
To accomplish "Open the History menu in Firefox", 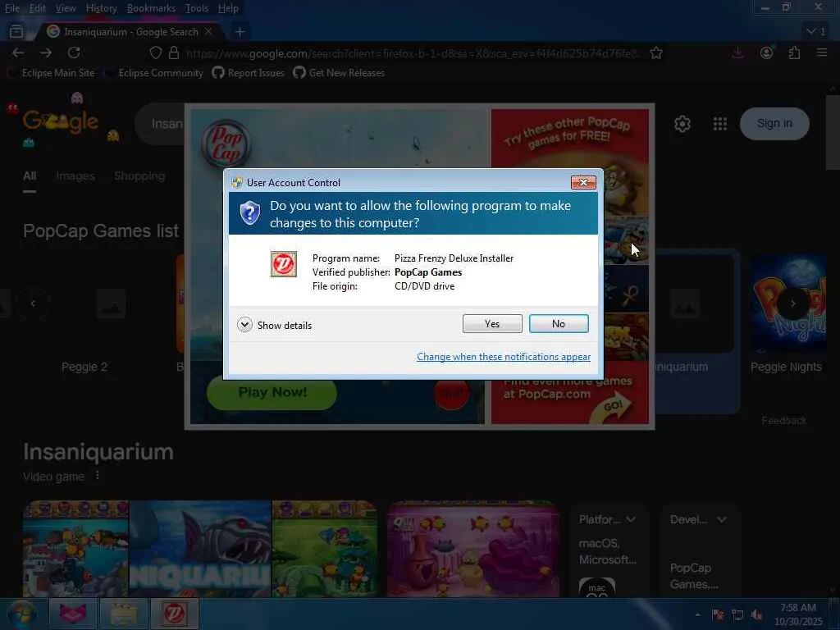I will 101,8.
